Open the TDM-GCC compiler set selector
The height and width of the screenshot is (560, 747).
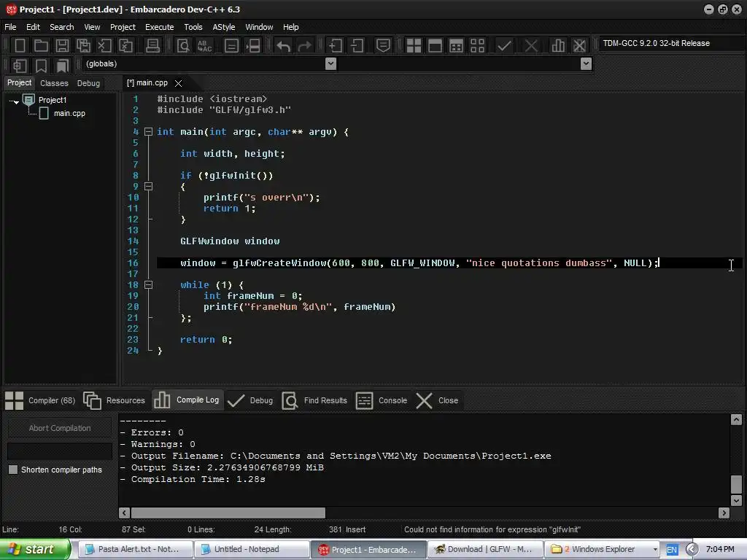[671, 43]
